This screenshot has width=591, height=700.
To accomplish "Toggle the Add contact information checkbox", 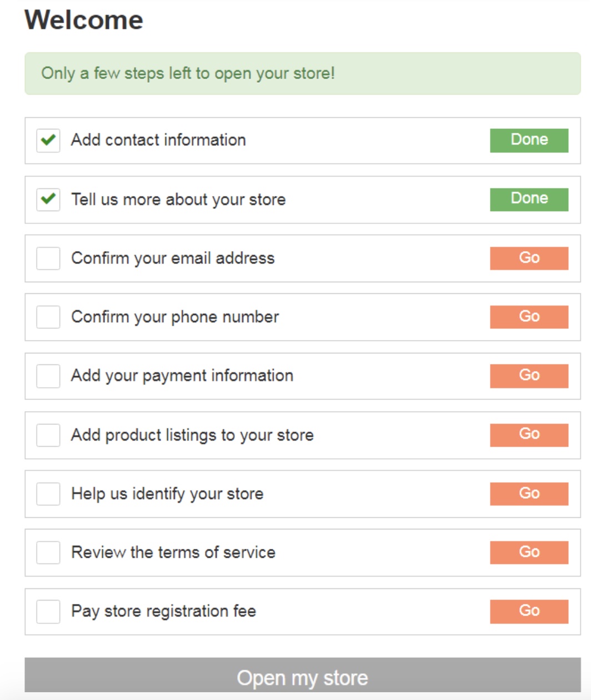I will 48,140.
